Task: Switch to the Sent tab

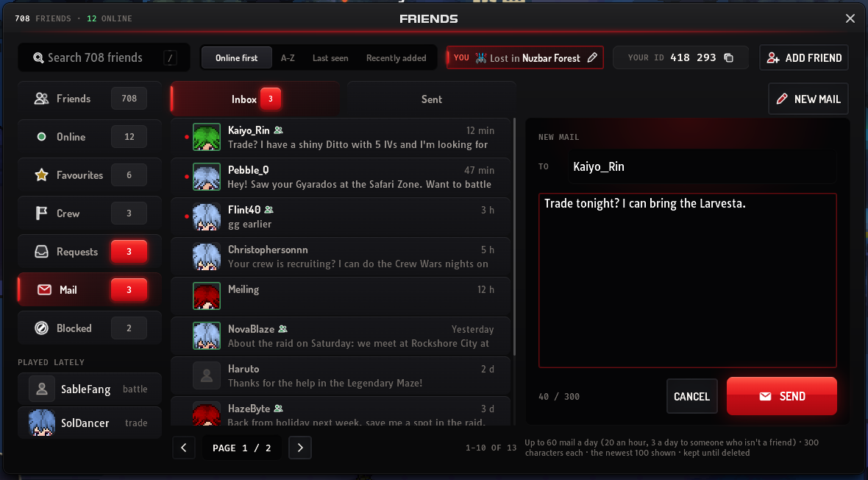Action: tap(432, 99)
